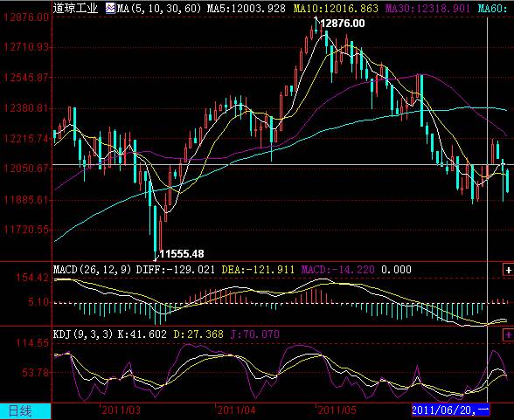Expand the MACD panel with the plus button
The image size is (514, 420).
click(x=509, y=270)
